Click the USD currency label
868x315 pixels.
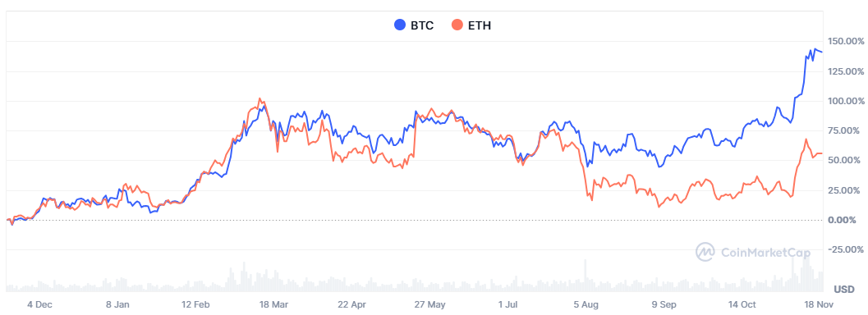(844, 290)
